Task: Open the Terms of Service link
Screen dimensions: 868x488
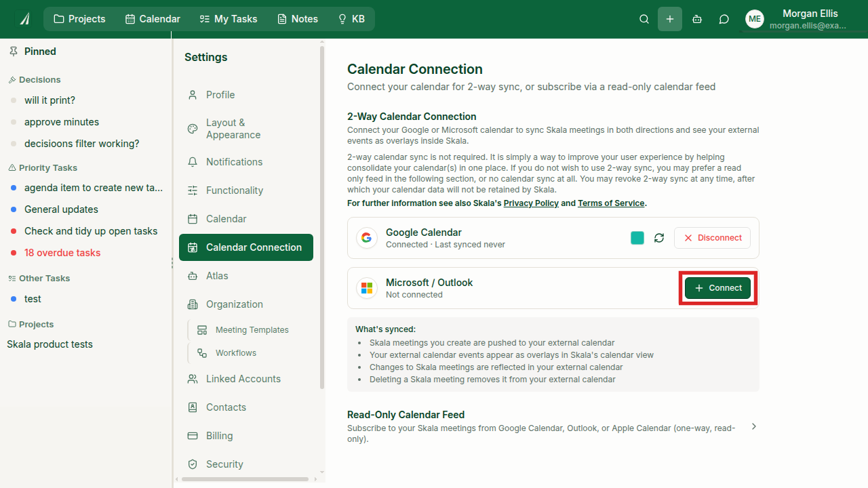Action: click(x=611, y=203)
